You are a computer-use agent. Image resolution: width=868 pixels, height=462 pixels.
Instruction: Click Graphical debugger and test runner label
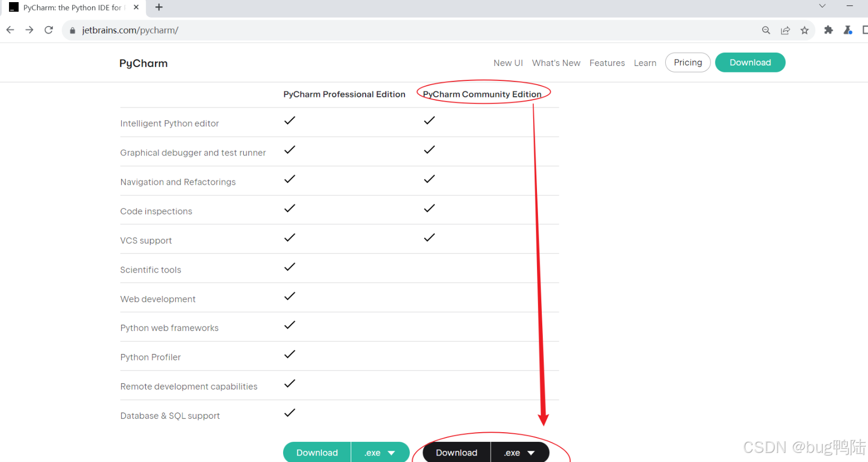click(x=193, y=153)
